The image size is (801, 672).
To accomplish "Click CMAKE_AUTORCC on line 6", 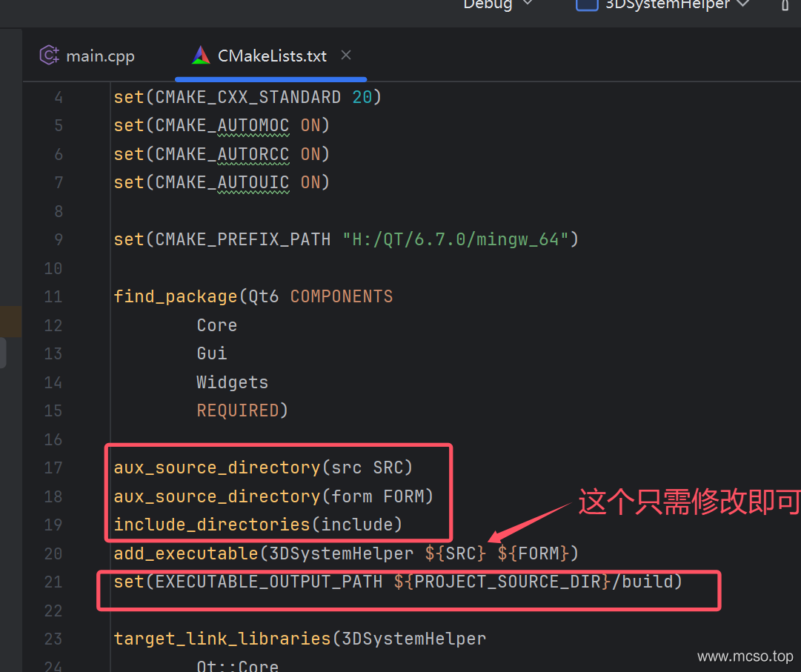I will tap(222, 154).
